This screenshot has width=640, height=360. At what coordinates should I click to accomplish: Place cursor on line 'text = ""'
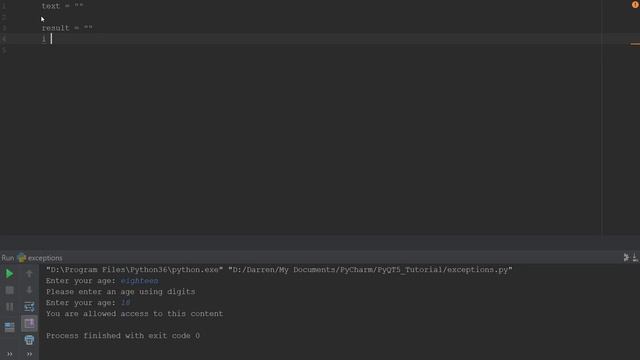[x=62, y=6]
